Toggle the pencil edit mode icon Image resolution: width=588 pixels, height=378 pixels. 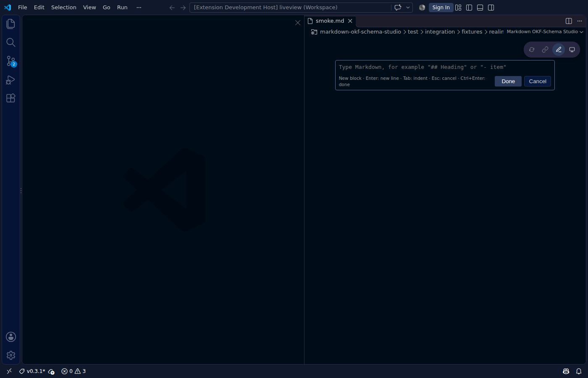pos(559,50)
